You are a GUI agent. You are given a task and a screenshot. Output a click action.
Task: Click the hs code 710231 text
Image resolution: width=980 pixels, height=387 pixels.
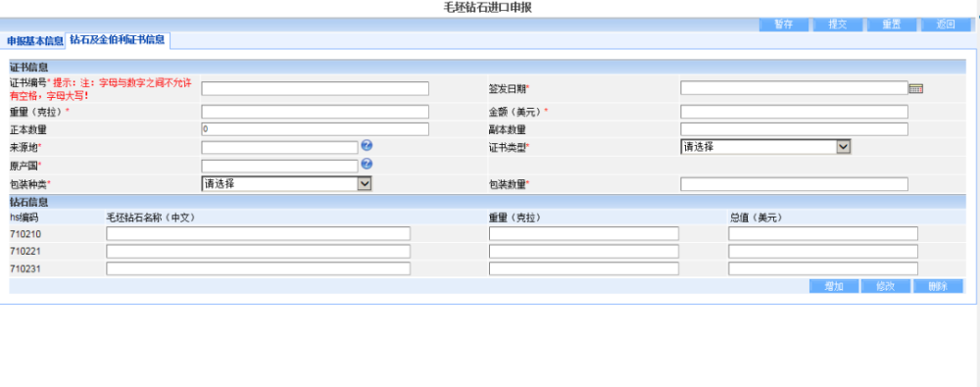[25, 268]
